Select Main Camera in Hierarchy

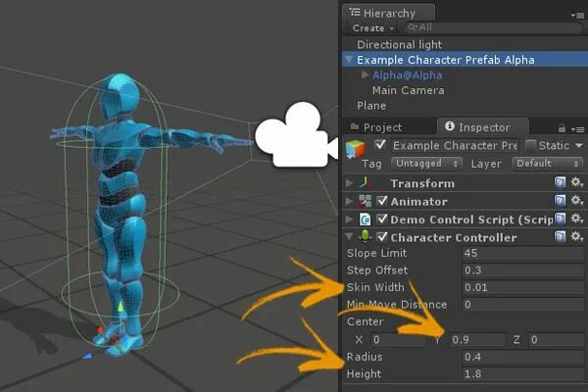(408, 90)
